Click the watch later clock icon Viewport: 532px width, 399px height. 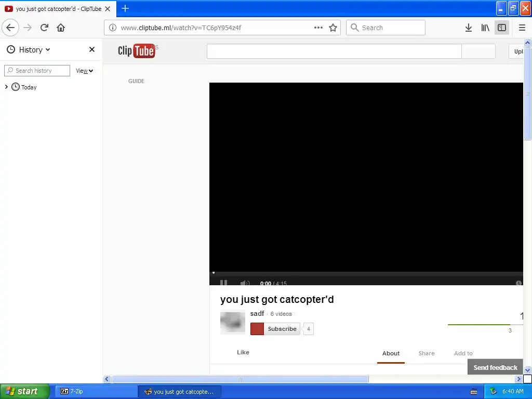point(518,283)
